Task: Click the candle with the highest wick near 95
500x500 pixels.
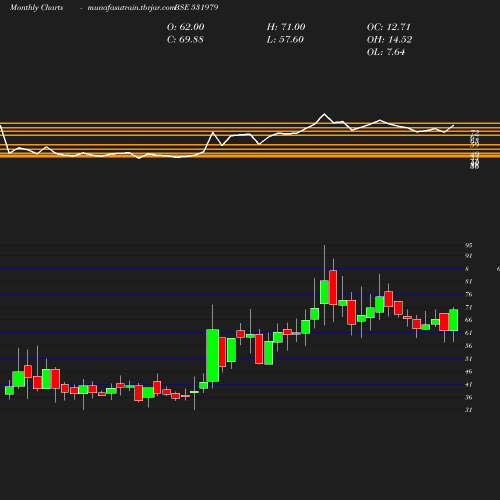Action: 324,292
